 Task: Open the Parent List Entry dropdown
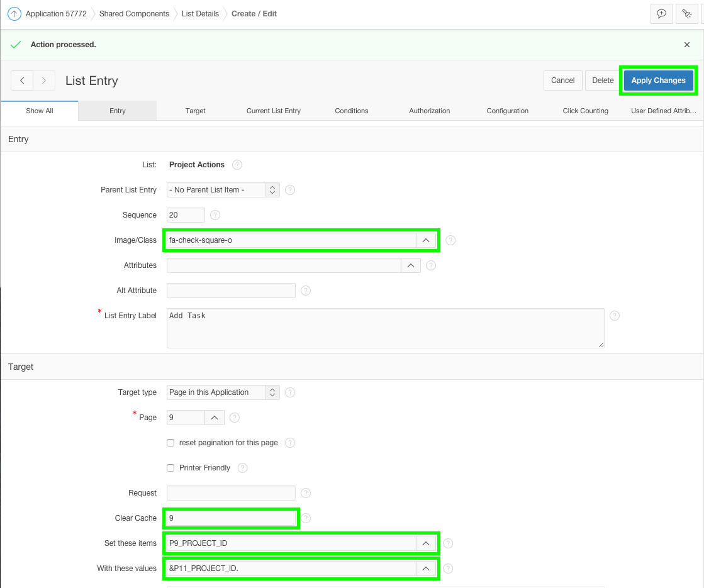[x=223, y=190]
